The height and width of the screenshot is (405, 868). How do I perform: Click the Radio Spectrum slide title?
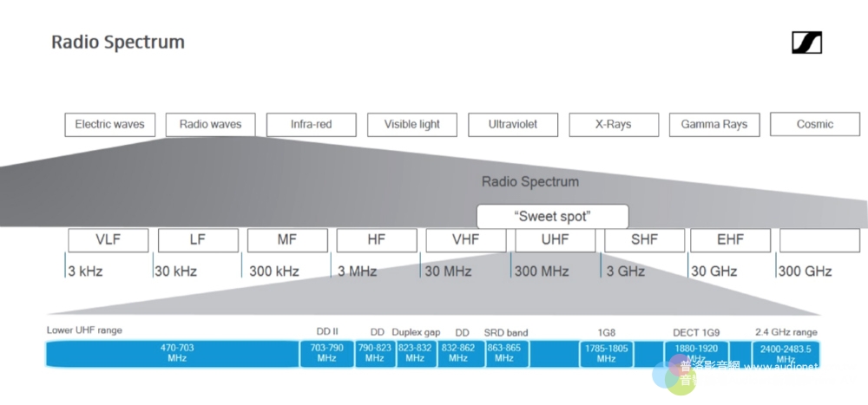118,42
